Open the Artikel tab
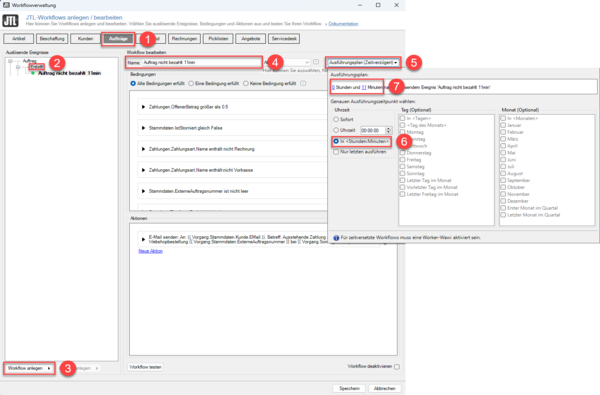This screenshot has height=395, width=600. coord(19,39)
